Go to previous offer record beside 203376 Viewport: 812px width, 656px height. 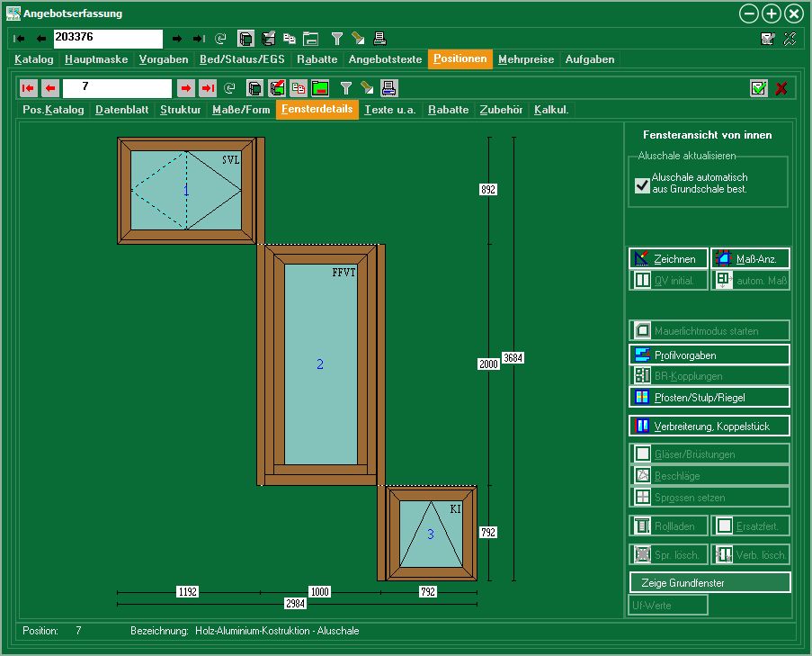41,39
